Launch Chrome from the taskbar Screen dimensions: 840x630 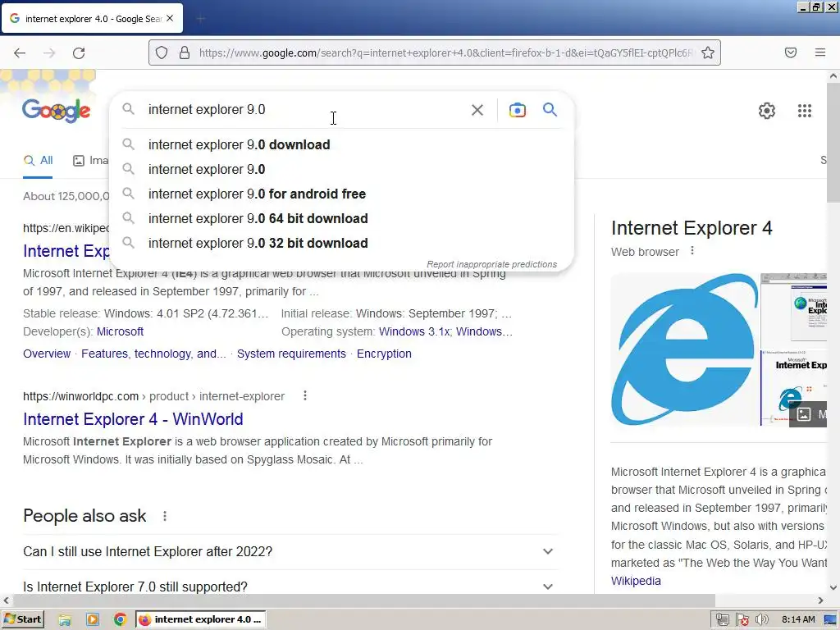point(120,620)
